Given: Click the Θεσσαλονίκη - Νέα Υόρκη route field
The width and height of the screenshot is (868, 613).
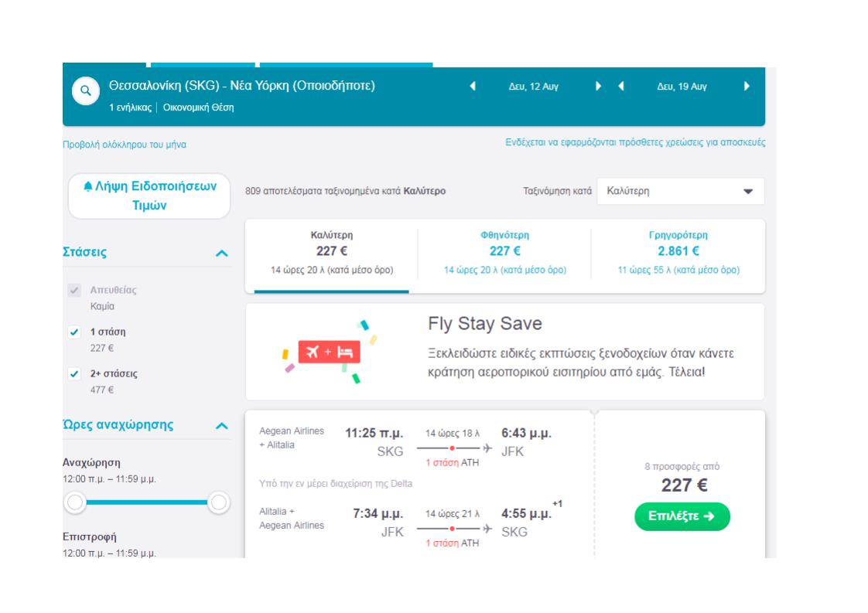Looking at the screenshot, I should 242,86.
